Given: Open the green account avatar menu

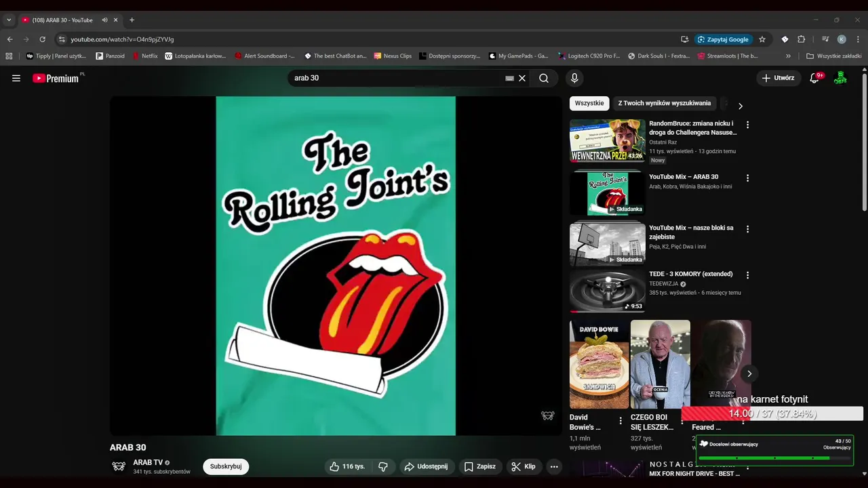Looking at the screenshot, I should 840,78.
